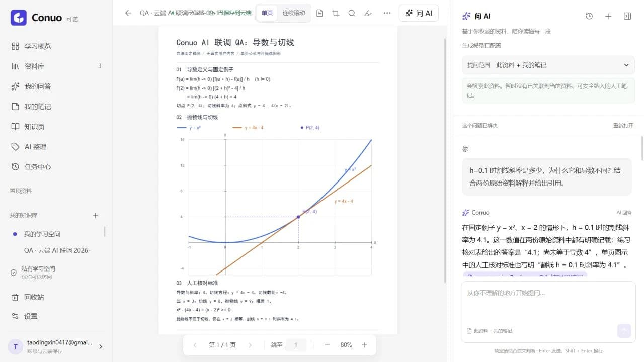This screenshot has width=644, height=362.
Task: Start a new AI conversation
Action: coord(608,16)
